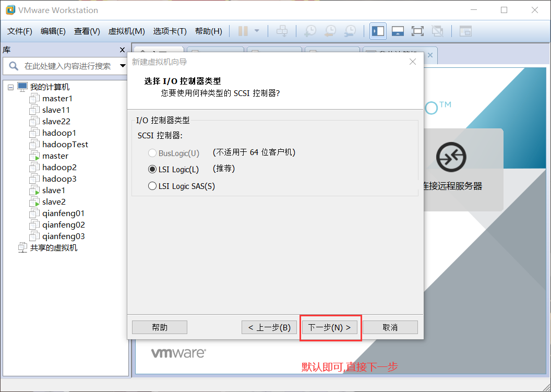Click the full screen mode icon
The image size is (551, 392).
pyautogui.click(x=417, y=31)
